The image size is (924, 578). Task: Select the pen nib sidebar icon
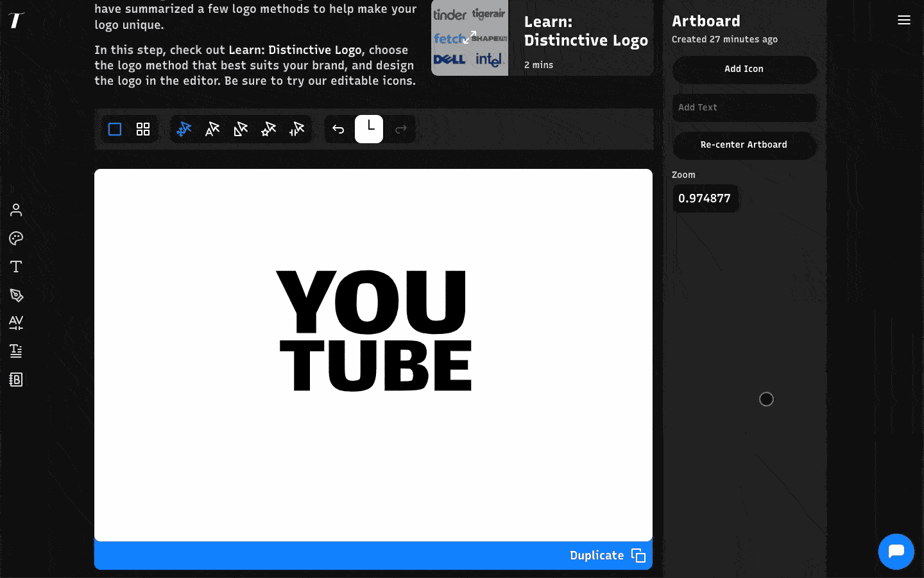click(x=16, y=295)
